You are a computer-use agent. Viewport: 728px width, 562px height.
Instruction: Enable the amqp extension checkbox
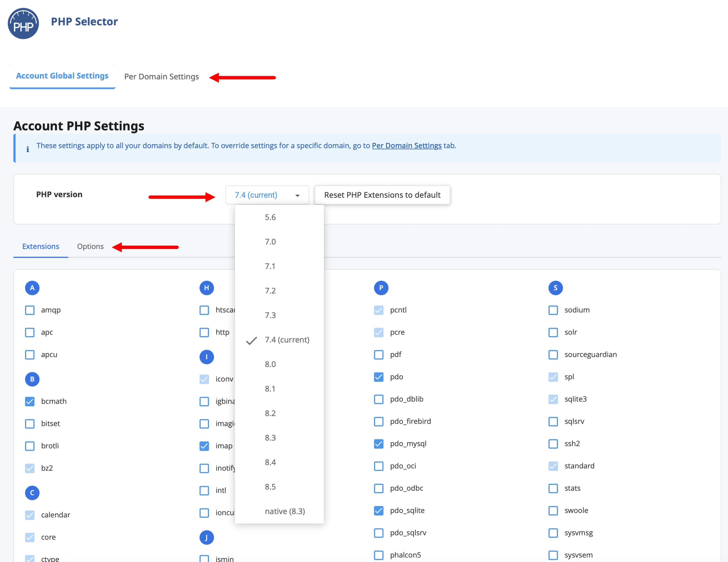coord(30,310)
